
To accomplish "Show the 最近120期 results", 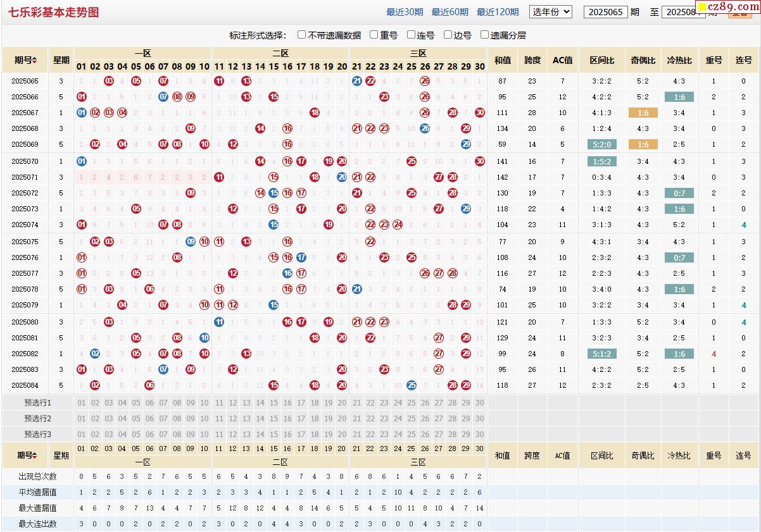I will pyautogui.click(x=498, y=12).
